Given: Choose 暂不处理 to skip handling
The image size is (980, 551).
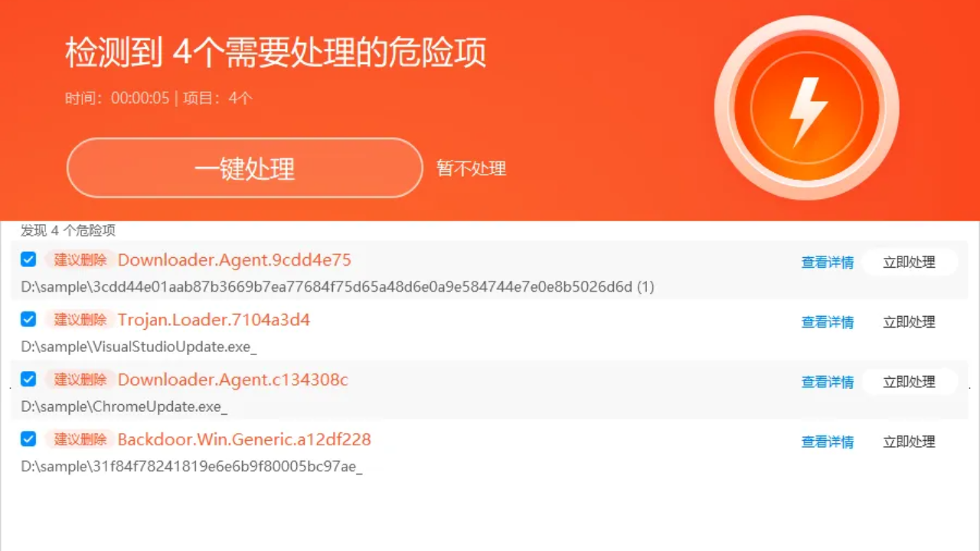Looking at the screenshot, I should click(472, 168).
